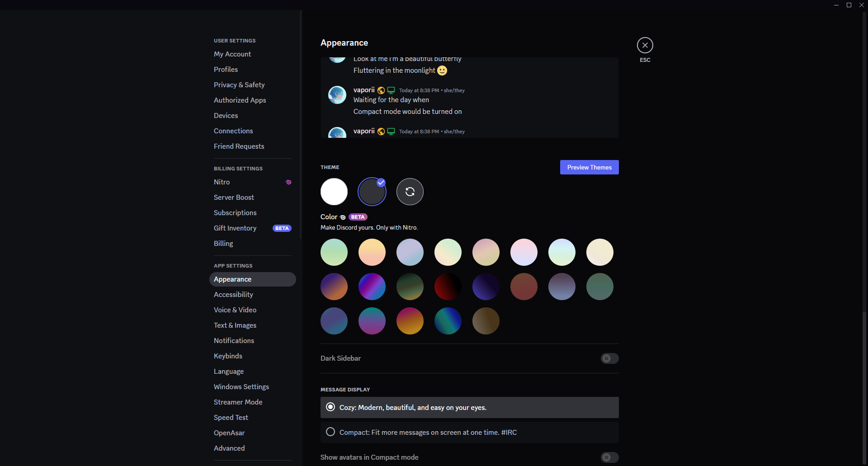Pick the midnight navy-purple color theme

tap(486, 287)
